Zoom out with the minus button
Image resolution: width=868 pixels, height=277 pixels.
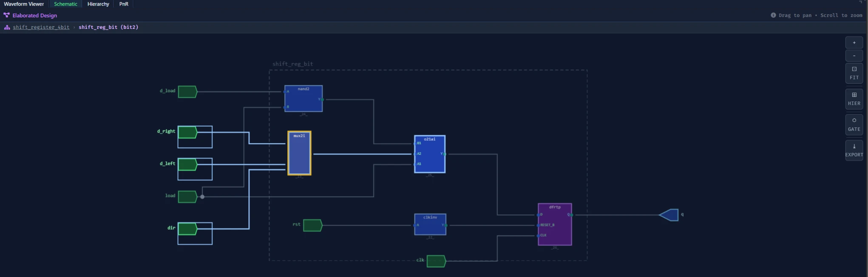tap(854, 56)
